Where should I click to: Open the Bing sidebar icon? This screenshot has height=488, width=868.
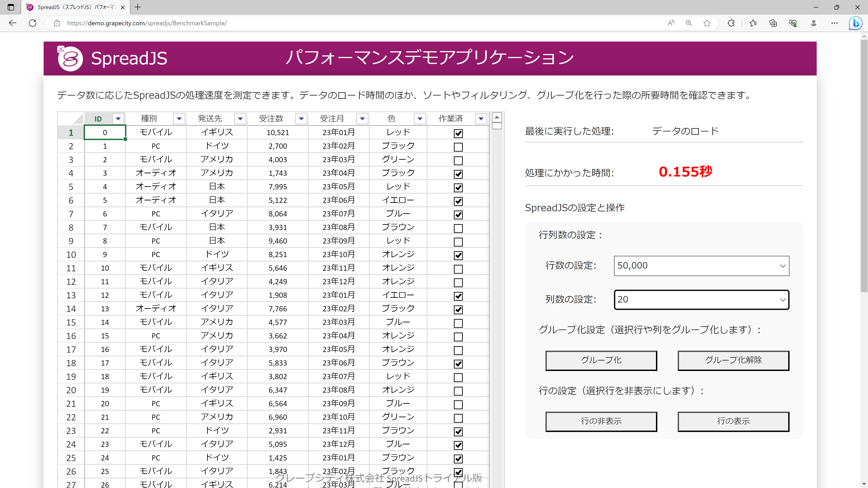[x=855, y=23]
